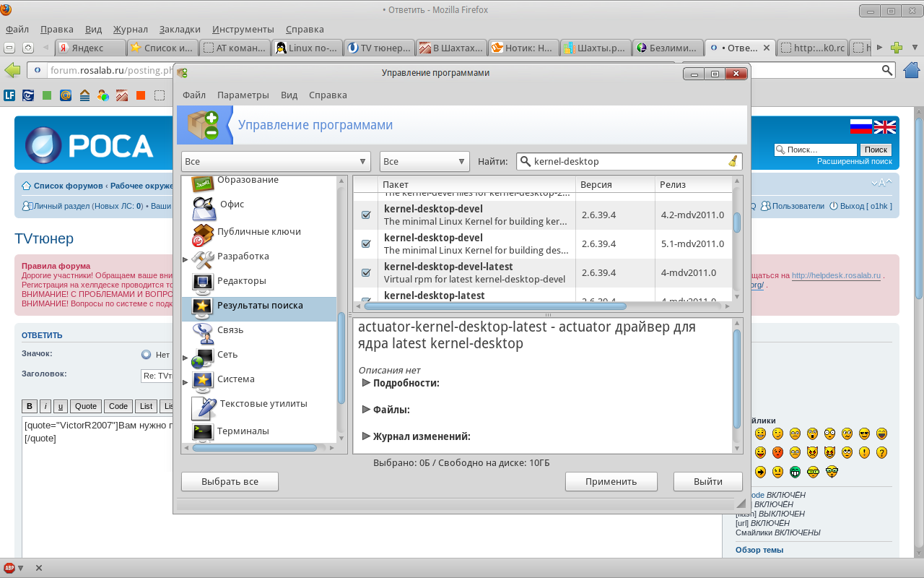Viewport: 924px width, 578px height.
Task: Expand the Подробности section
Action: [366, 382]
